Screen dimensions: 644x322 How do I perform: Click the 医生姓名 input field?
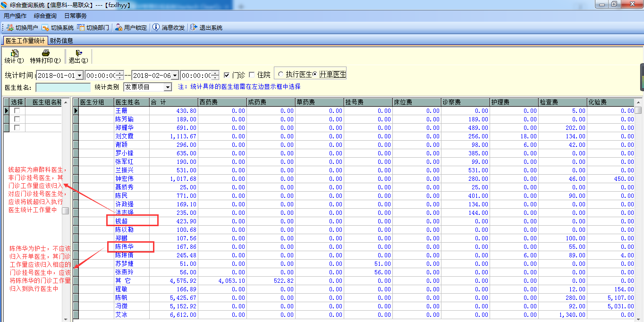point(63,87)
